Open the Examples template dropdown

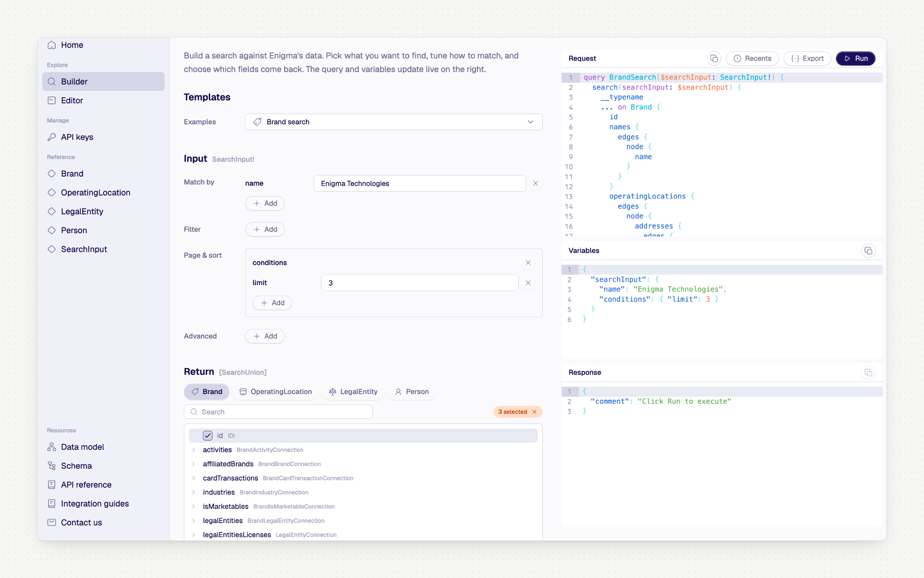pos(394,122)
